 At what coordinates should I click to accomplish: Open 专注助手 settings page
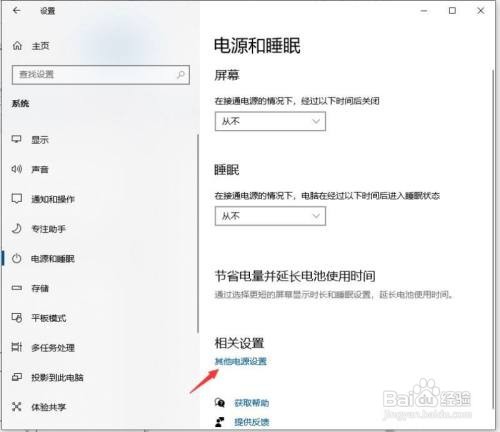tap(49, 229)
